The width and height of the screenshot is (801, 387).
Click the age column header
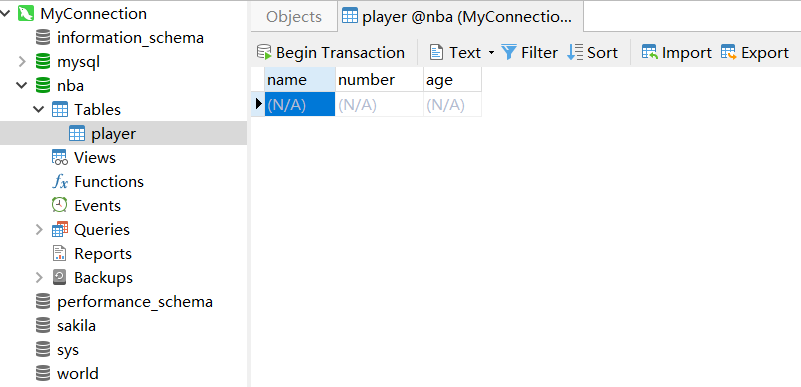point(452,80)
